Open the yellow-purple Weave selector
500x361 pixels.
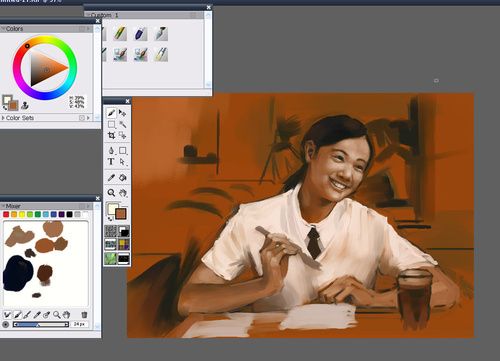click(124, 244)
